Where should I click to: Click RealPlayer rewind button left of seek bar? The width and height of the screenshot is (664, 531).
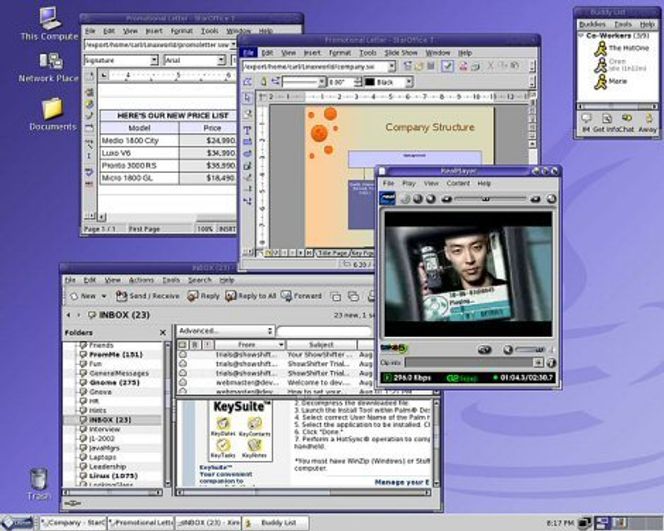click(446, 199)
